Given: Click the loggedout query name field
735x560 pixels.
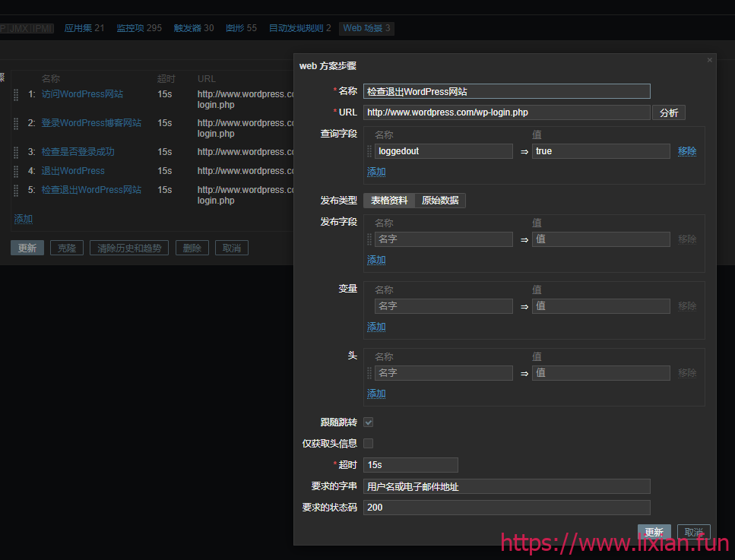Looking at the screenshot, I should point(443,151).
